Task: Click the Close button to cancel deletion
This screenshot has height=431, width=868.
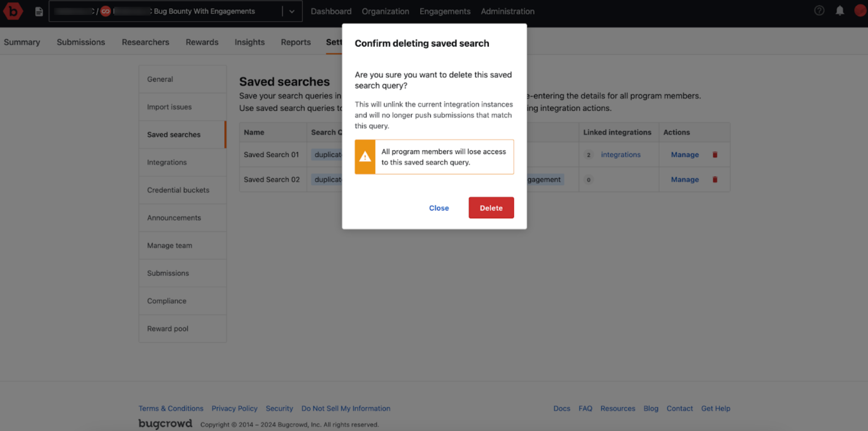Action: (439, 207)
